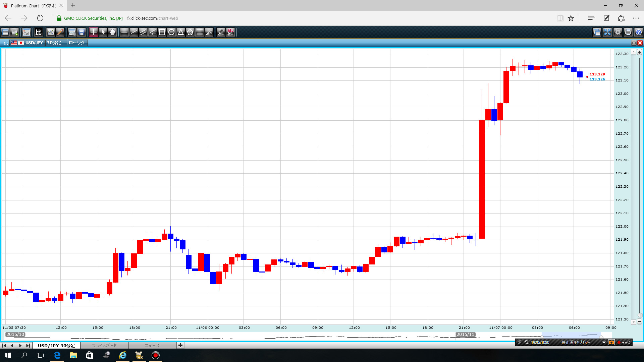Click the floppy disk save icon

[x=82, y=32]
